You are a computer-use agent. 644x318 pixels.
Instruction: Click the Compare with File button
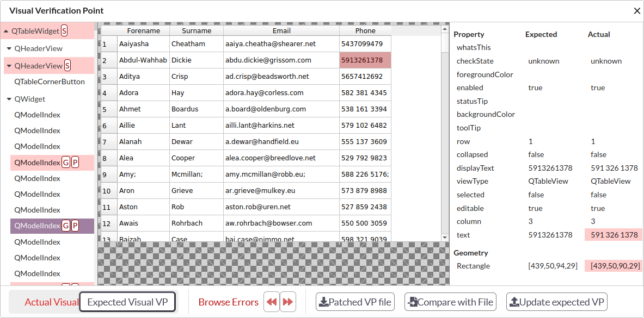click(450, 302)
